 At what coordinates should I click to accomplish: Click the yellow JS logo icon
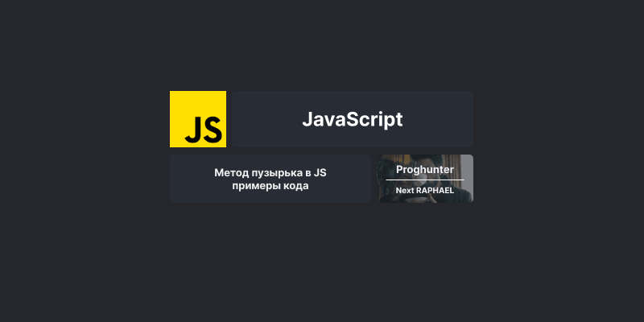click(198, 119)
